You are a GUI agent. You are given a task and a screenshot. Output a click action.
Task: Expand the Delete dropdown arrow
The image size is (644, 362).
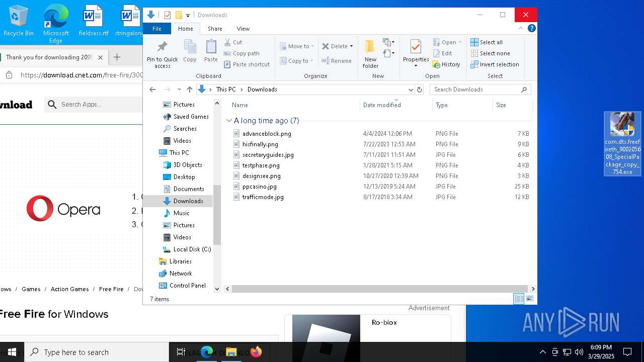click(351, 46)
